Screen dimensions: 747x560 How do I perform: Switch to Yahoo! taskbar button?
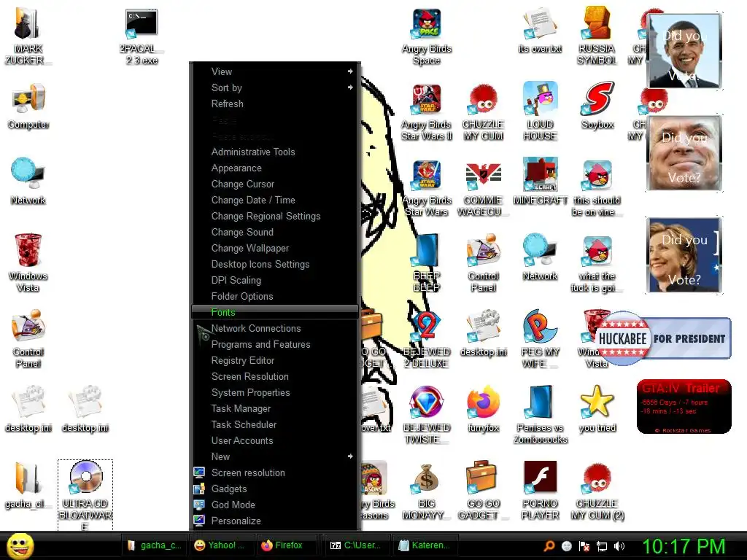click(x=221, y=545)
